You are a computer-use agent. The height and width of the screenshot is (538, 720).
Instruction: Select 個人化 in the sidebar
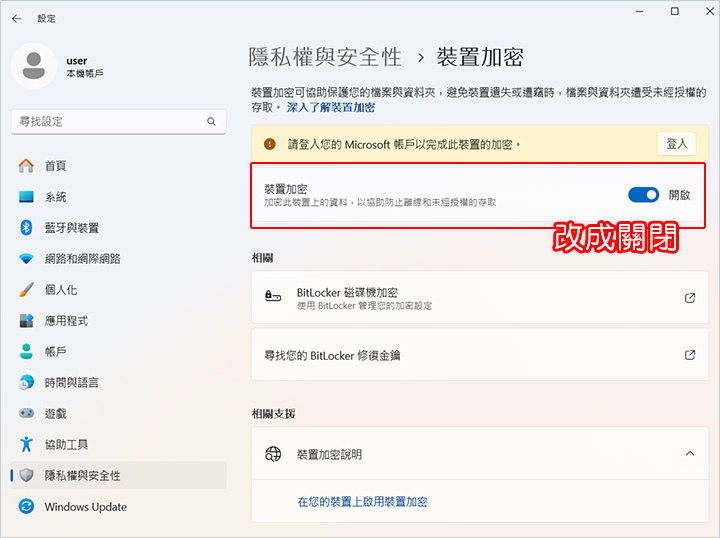coord(61,290)
